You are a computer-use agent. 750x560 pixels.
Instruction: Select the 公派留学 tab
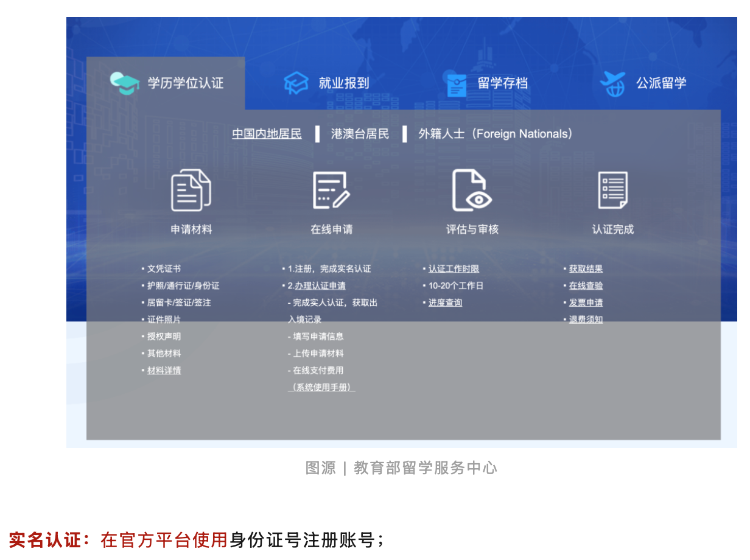(661, 83)
